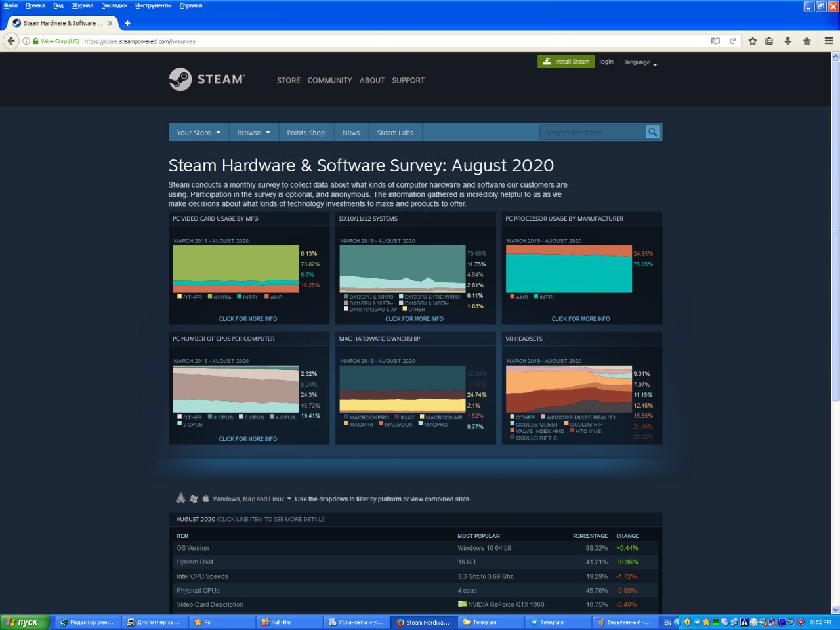Open the Диспетчер за... taskbar window
Viewport: 840px width, 630px height.
(x=155, y=622)
